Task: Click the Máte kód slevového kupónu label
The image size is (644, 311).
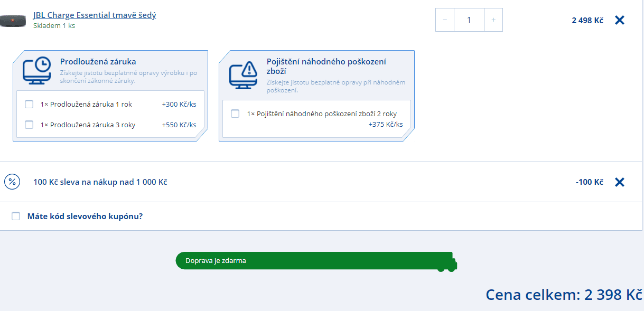Action: pyautogui.click(x=85, y=216)
